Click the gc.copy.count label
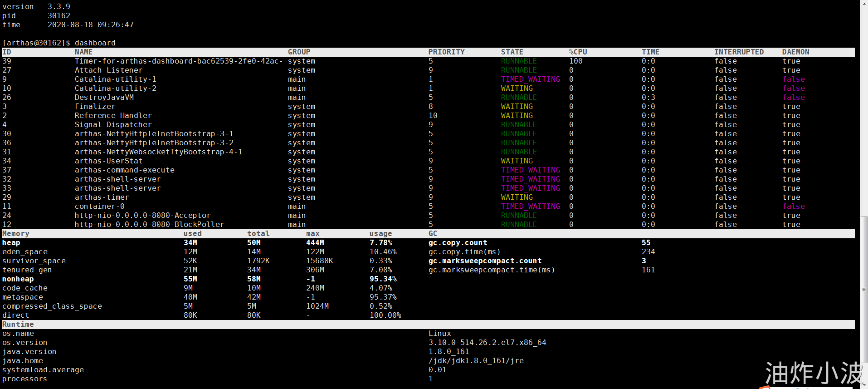 458,243
